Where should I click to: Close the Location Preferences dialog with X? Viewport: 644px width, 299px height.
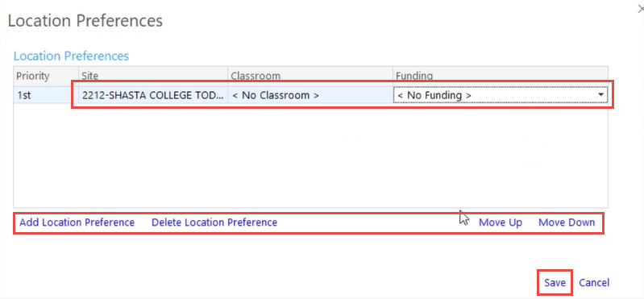pyautogui.click(x=640, y=10)
